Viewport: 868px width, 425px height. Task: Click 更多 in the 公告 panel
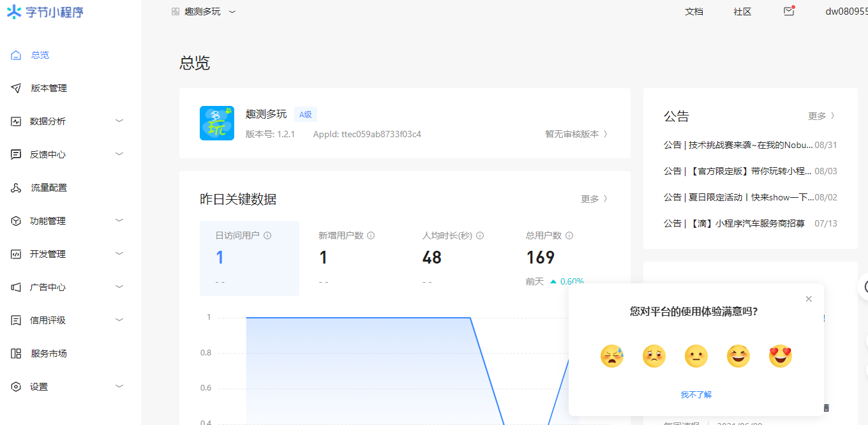821,116
